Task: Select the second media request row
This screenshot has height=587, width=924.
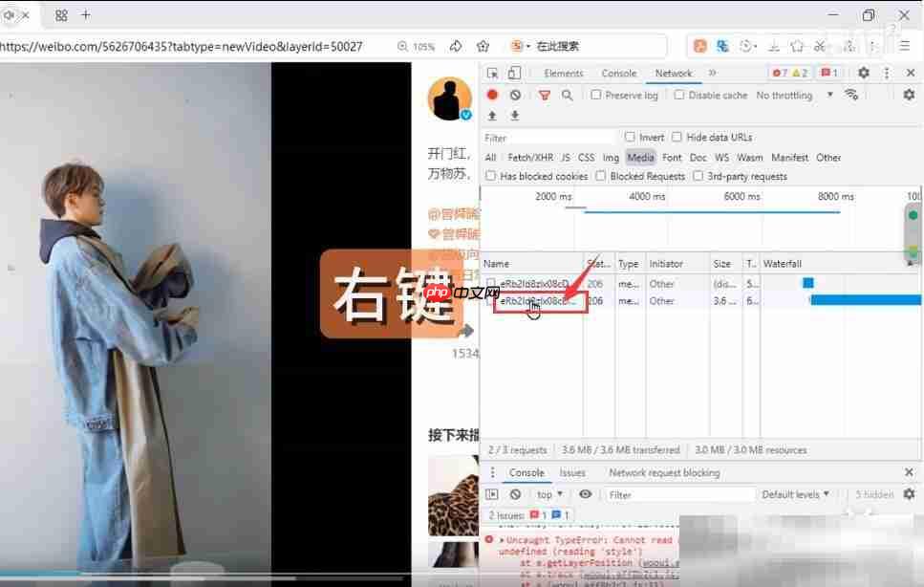Action: [x=701, y=300]
